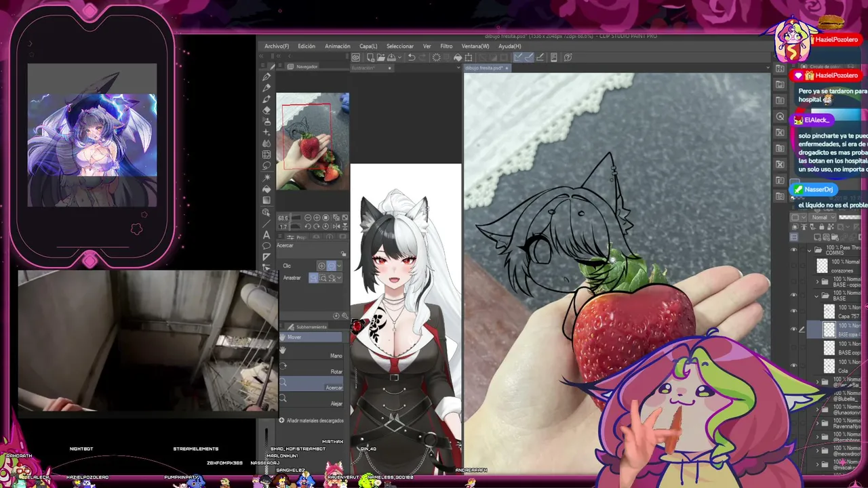Toggle Snap to Ruler in command bar

(x=517, y=58)
